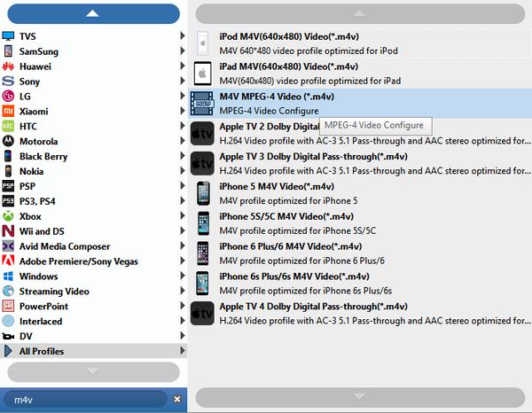Expand the Xbox submenu arrow
Screen dimensions: 532x413
[x=182, y=215]
